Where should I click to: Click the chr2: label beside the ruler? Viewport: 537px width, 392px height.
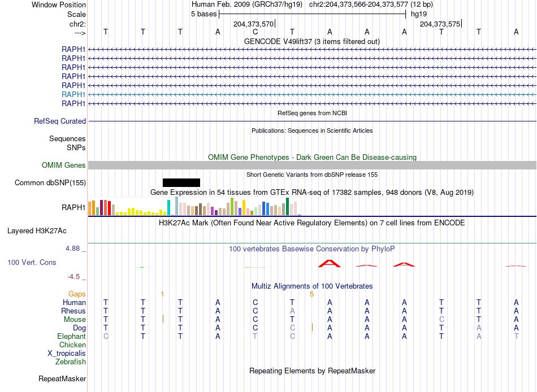[77, 24]
